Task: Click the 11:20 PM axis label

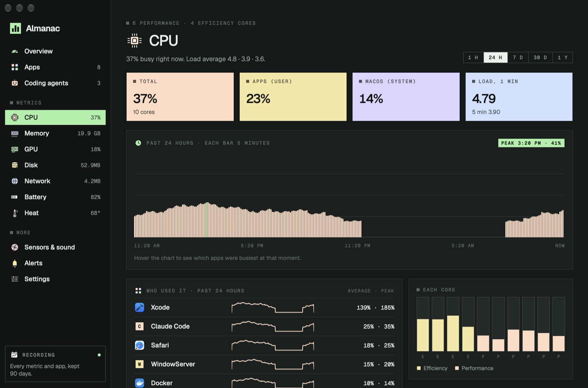Action: [x=358, y=246]
